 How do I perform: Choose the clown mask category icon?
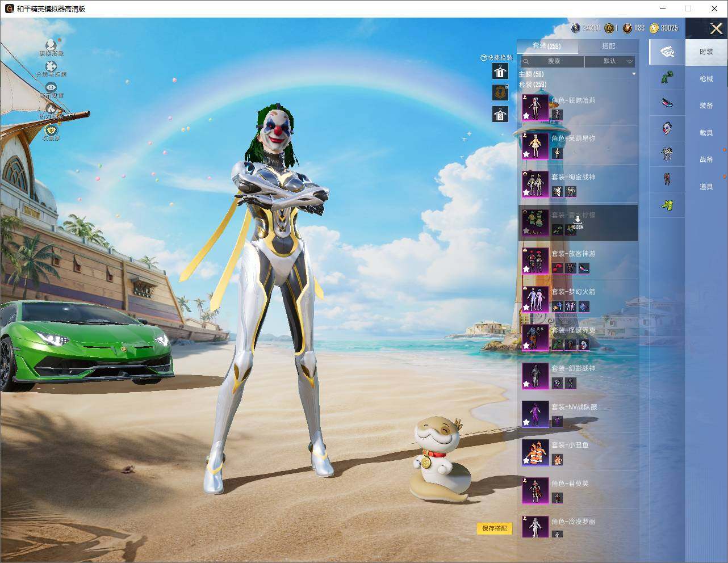[x=667, y=127]
